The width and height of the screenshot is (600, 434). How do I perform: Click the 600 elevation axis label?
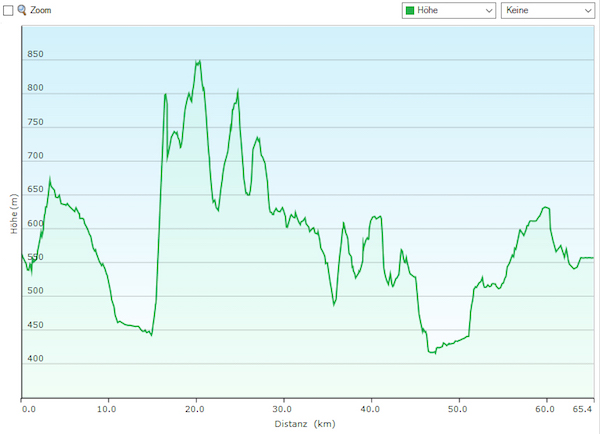[x=35, y=223]
